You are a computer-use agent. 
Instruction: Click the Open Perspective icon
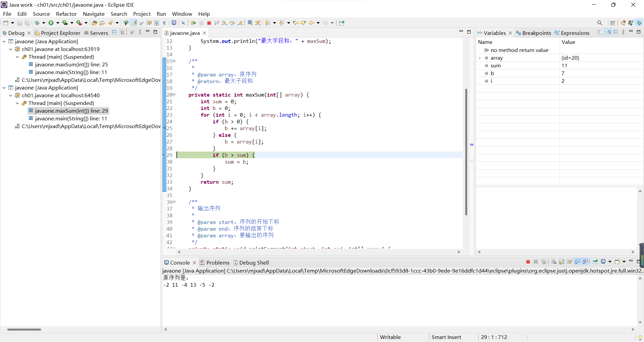tap(613, 23)
